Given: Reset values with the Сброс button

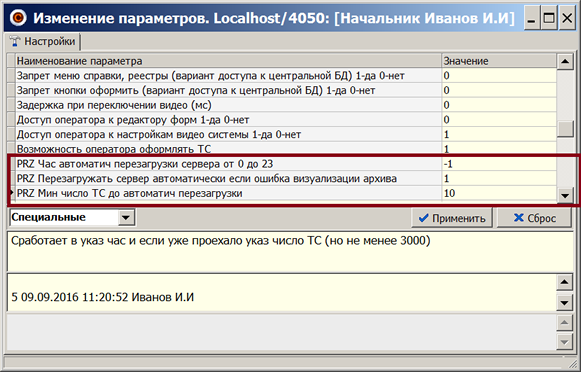Looking at the screenshot, I should pos(534,218).
